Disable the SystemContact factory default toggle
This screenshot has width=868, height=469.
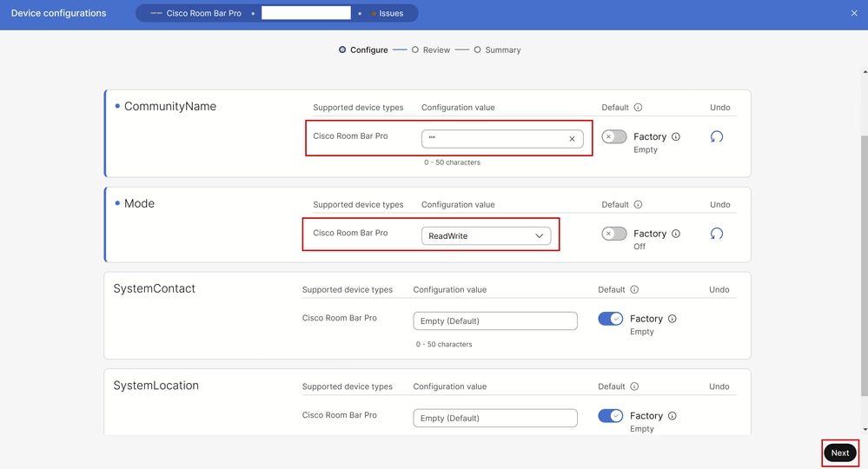pos(611,319)
